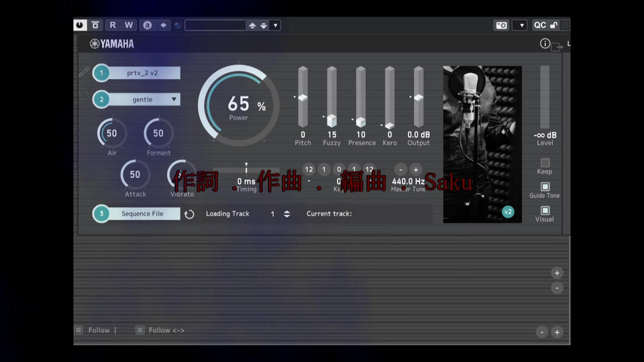Click the Air knob

pyautogui.click(x=112, y=133)
